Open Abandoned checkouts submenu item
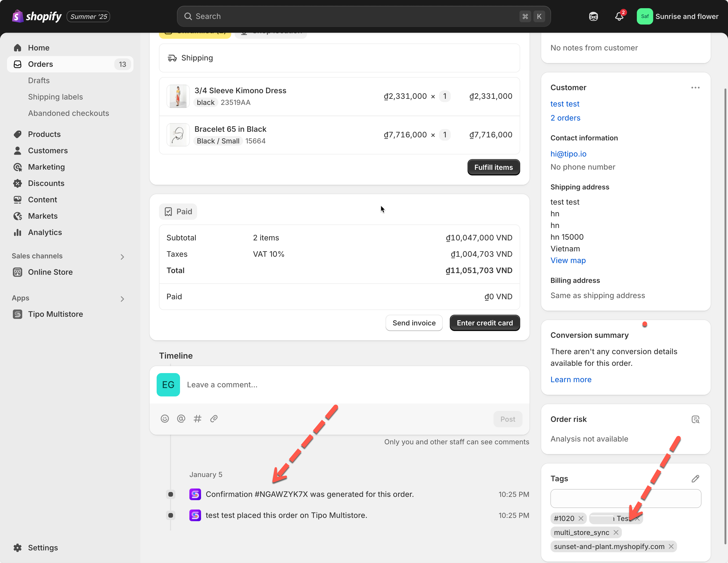Image resolution: width=728 pixels, height=563 pixels. (68, 113)
